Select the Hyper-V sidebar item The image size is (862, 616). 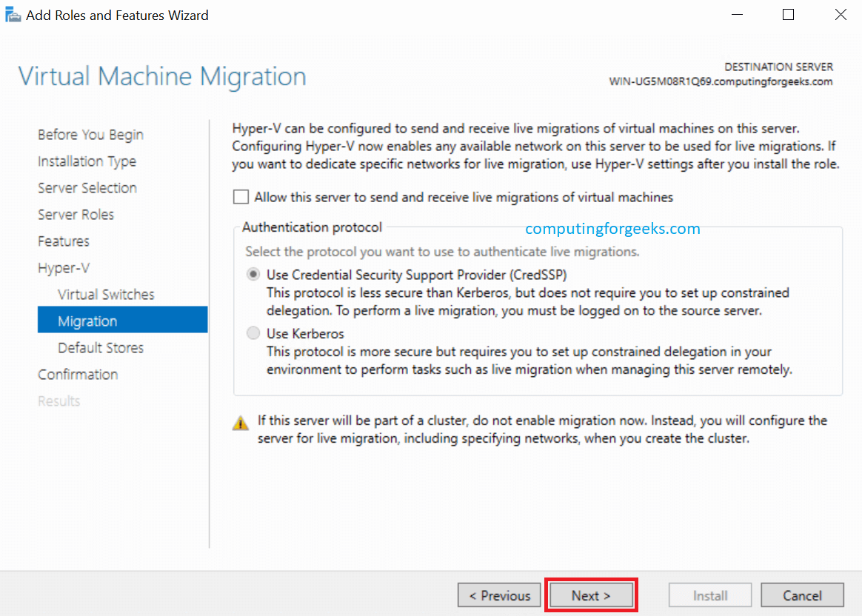coord(64,268)
